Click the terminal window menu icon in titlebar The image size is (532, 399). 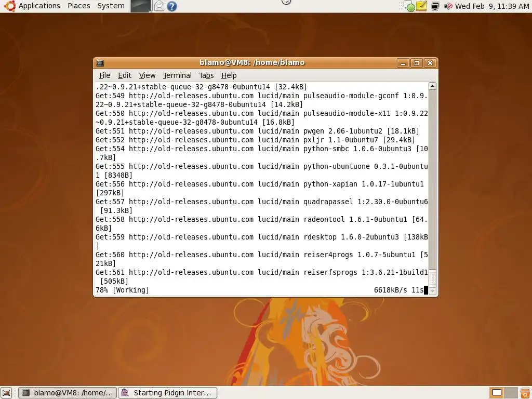(100, 63)
